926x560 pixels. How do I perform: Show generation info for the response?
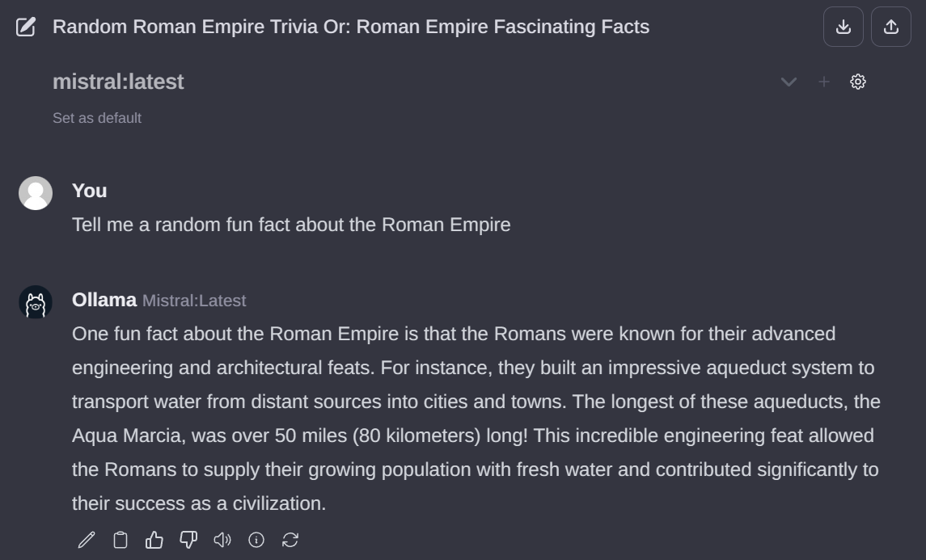256,540
